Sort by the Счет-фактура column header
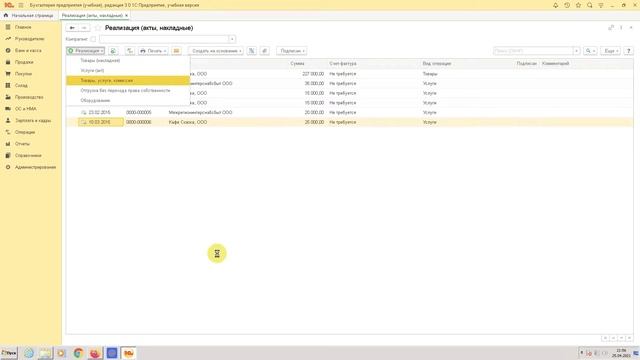640x360 pixels. coord(343,64)
